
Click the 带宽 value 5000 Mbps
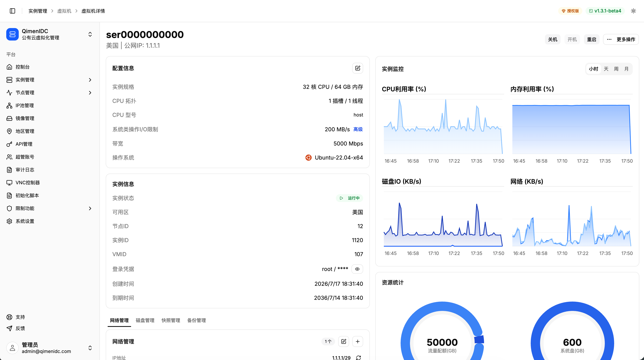coord(348,144)
